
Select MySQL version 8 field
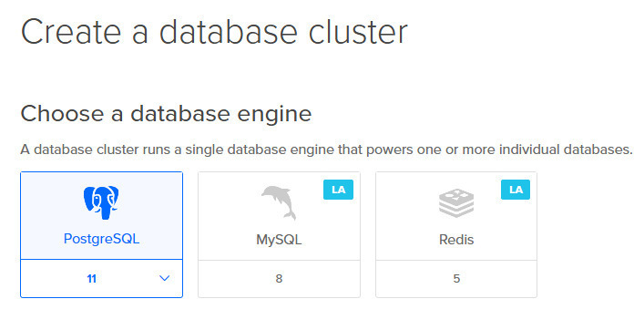279,279
